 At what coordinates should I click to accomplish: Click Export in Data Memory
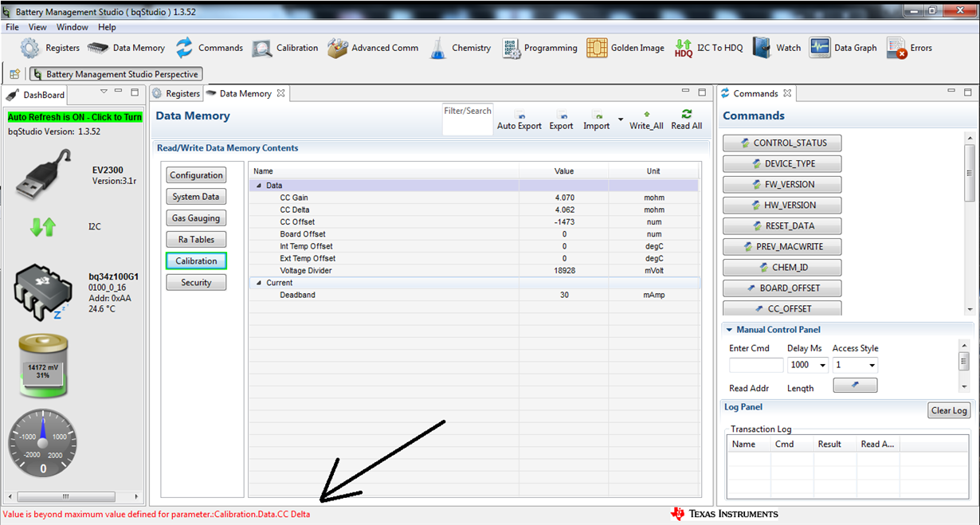pos(561,120)
